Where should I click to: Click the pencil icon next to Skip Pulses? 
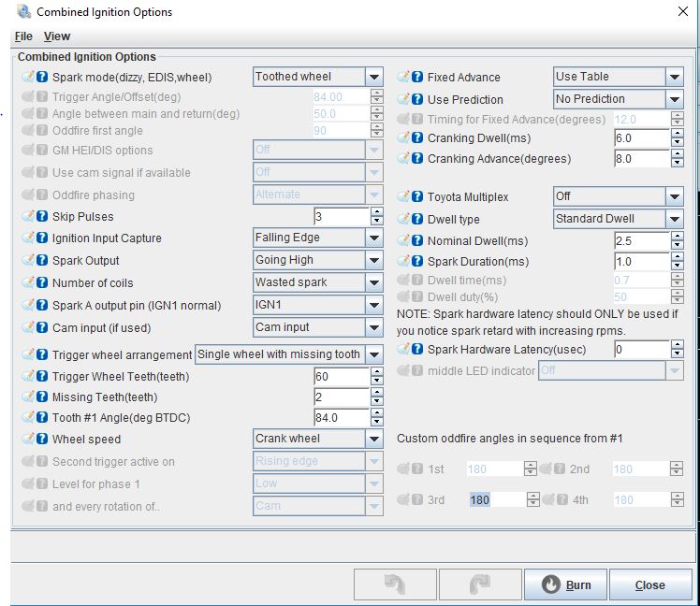tap(28, 217)
